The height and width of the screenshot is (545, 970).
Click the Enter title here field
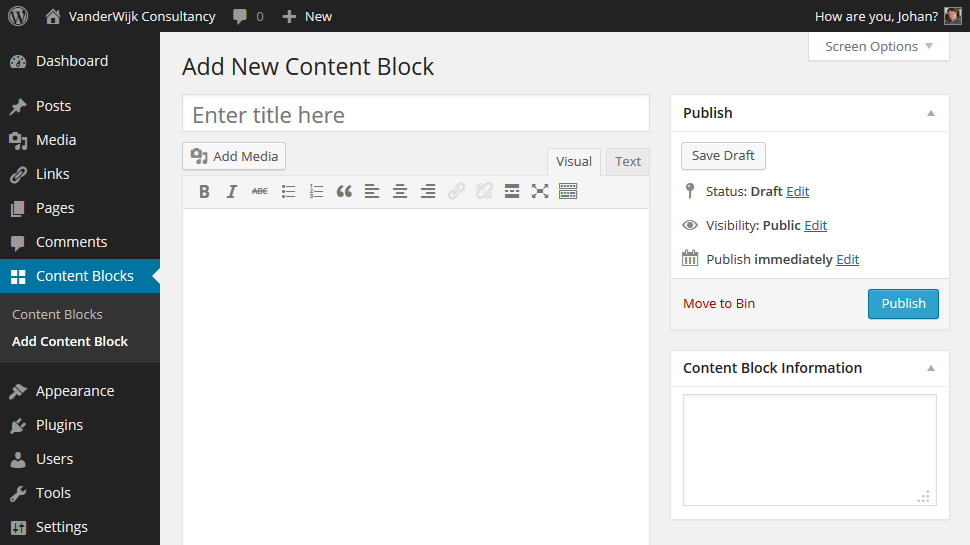(x=415, y=114)
